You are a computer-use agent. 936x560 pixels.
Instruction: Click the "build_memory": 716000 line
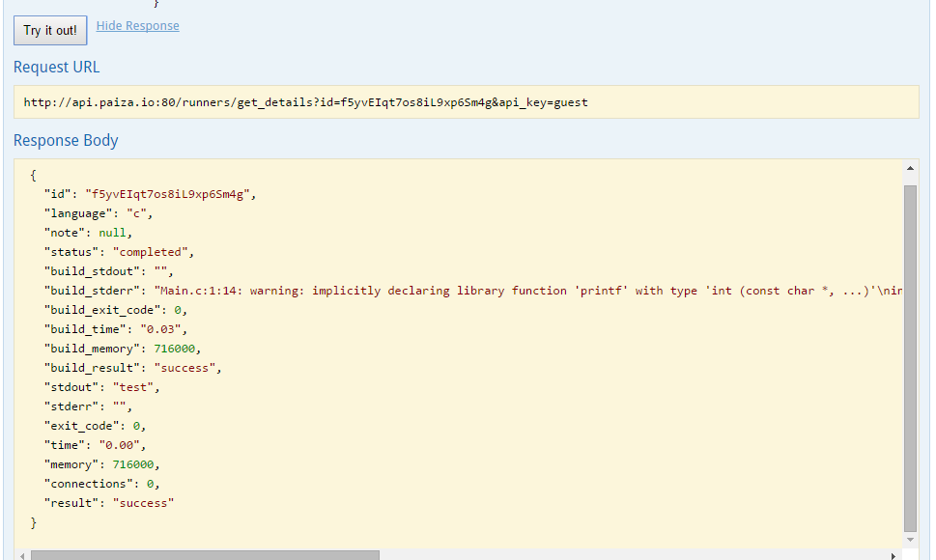pos(123,349)
